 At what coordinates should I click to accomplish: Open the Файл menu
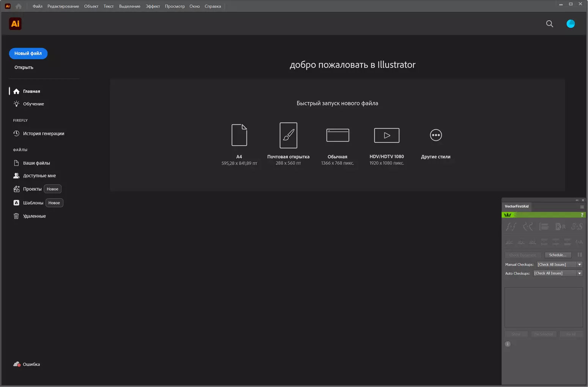(x=38, y=6)
